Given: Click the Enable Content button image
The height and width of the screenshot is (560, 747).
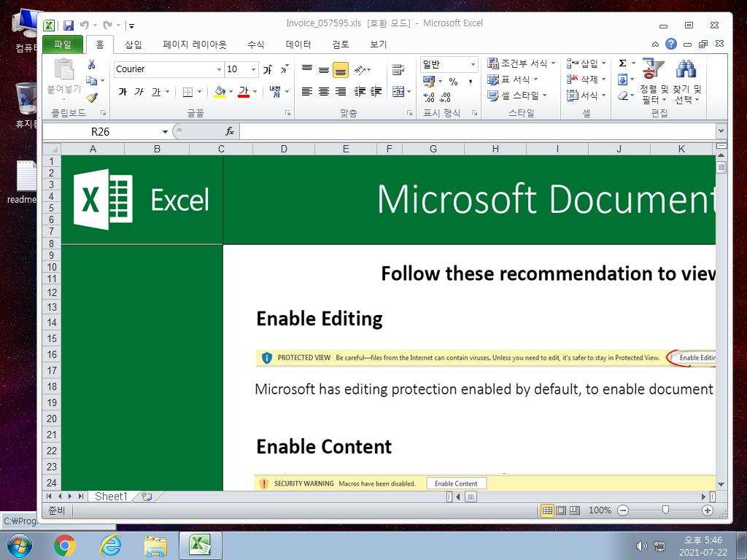Looking at the screenshot, I should coord(456,483).
